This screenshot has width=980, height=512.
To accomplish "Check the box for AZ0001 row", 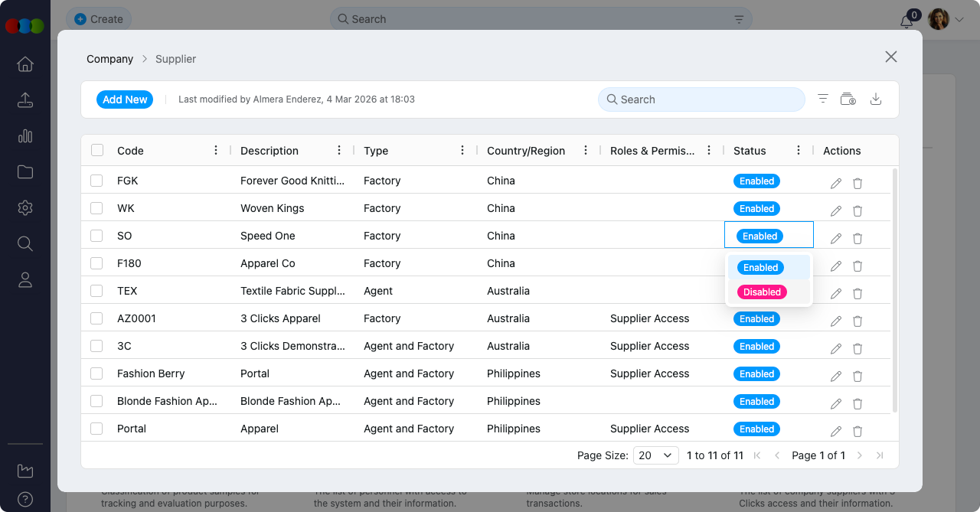I will coord(96,318).
